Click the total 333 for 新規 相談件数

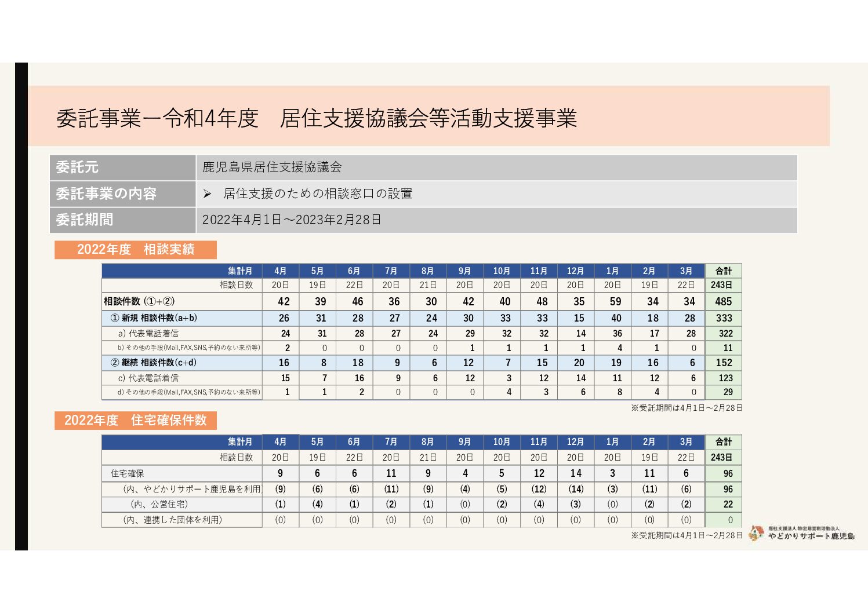pyautogui.click(x=724, y=318)
